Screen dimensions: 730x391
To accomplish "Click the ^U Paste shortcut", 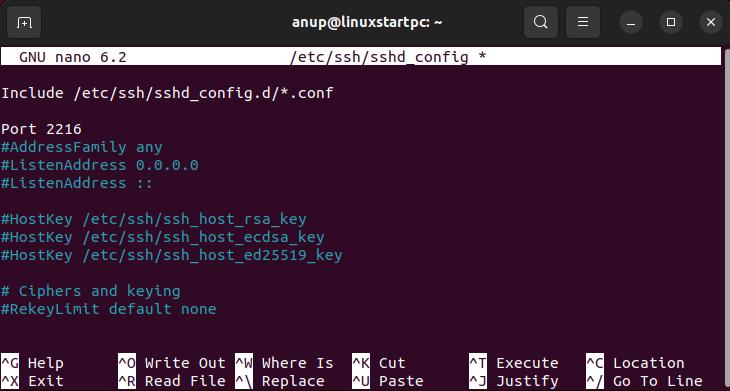I will tap(388, 381).
